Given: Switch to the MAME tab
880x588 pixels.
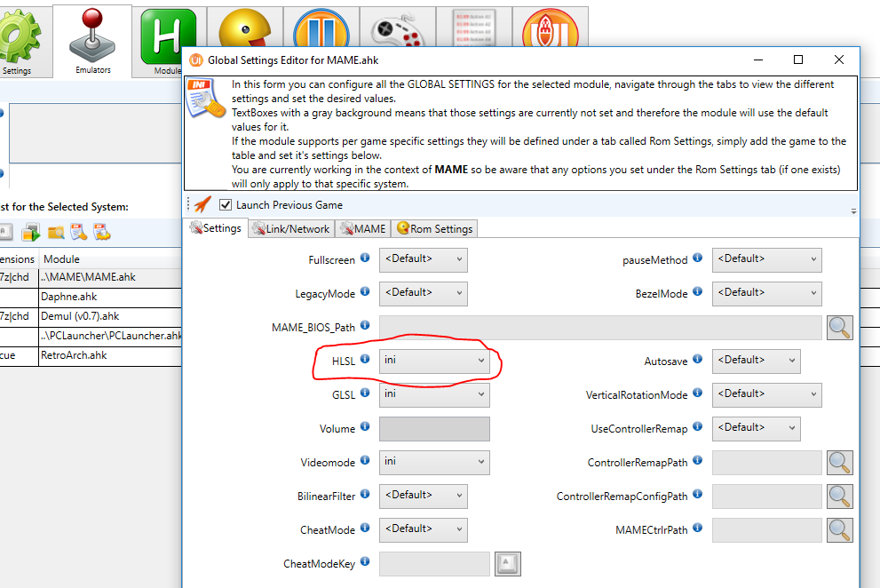Looking at the screenshot, I should point(363,228).
